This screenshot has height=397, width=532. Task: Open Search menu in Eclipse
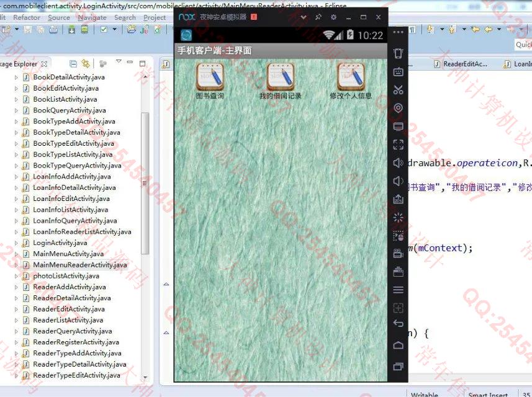tap(125, 17)
